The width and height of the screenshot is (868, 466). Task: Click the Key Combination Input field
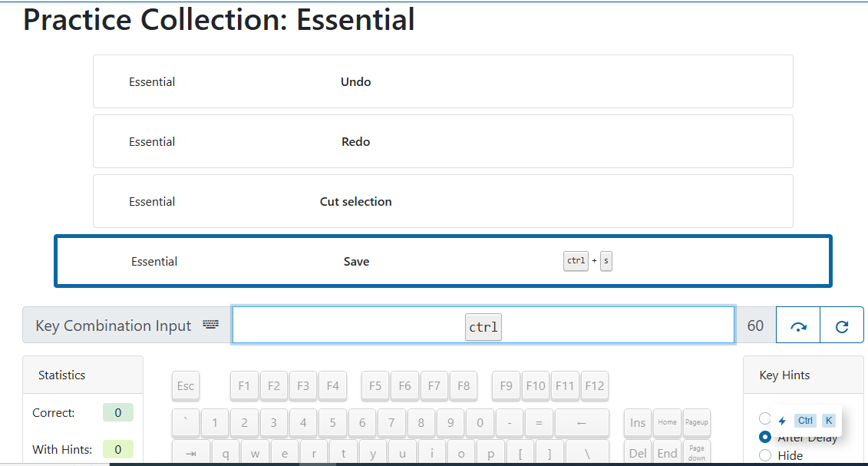483,326
